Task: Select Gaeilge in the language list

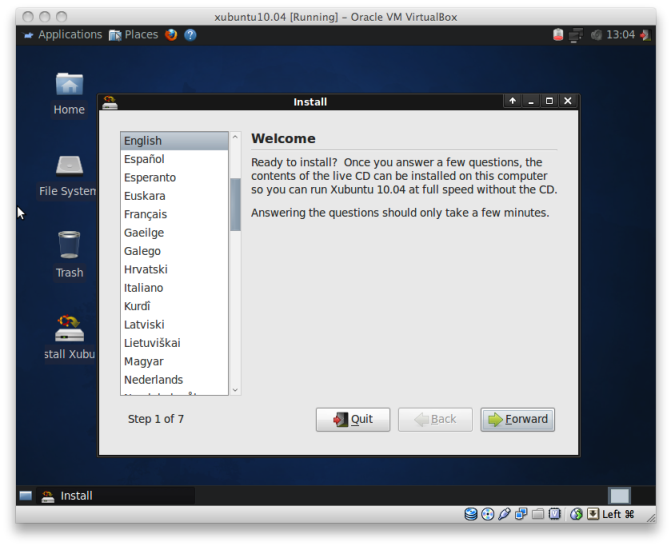Action: coord(174,233)
